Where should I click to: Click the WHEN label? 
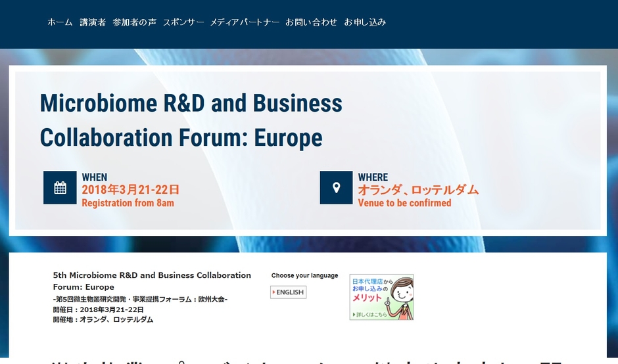[x=95, y=177]
